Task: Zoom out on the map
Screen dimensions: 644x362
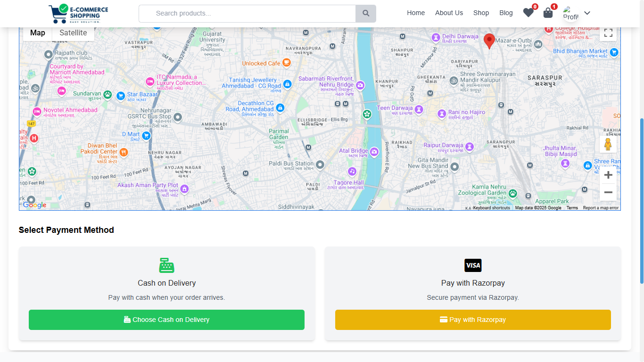Action: (x=608, y=192)
